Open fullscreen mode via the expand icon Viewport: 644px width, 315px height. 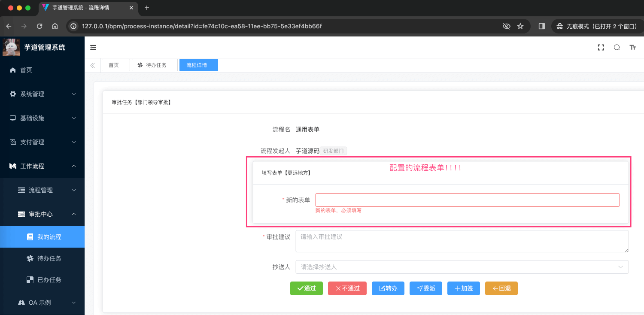pos(601,47)
